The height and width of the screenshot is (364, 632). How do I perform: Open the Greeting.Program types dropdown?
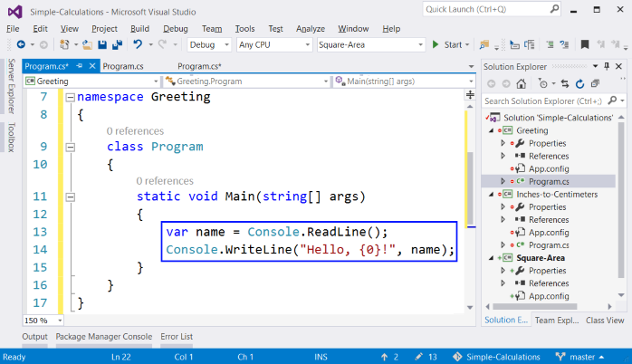326,81
